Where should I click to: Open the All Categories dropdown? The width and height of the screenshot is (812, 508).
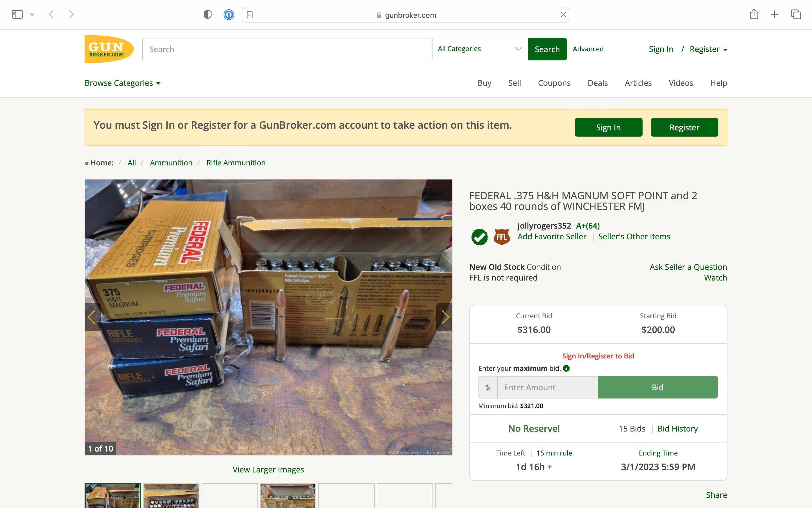click(x=480, y=49)
